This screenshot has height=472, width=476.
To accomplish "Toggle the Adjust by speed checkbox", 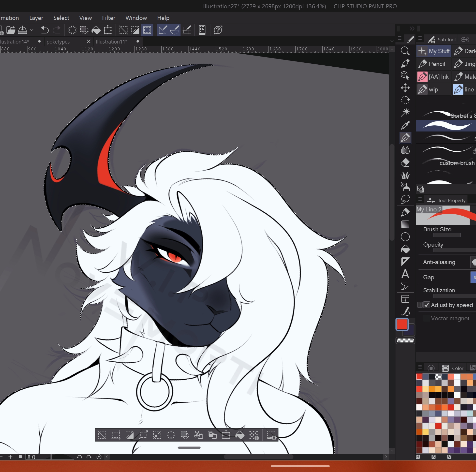I will pyautogui.click(x=427, y=305).
